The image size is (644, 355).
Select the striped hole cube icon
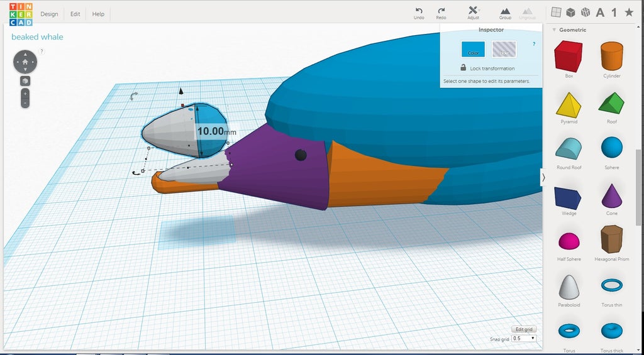pyautogui.click(x=586, y=13)
